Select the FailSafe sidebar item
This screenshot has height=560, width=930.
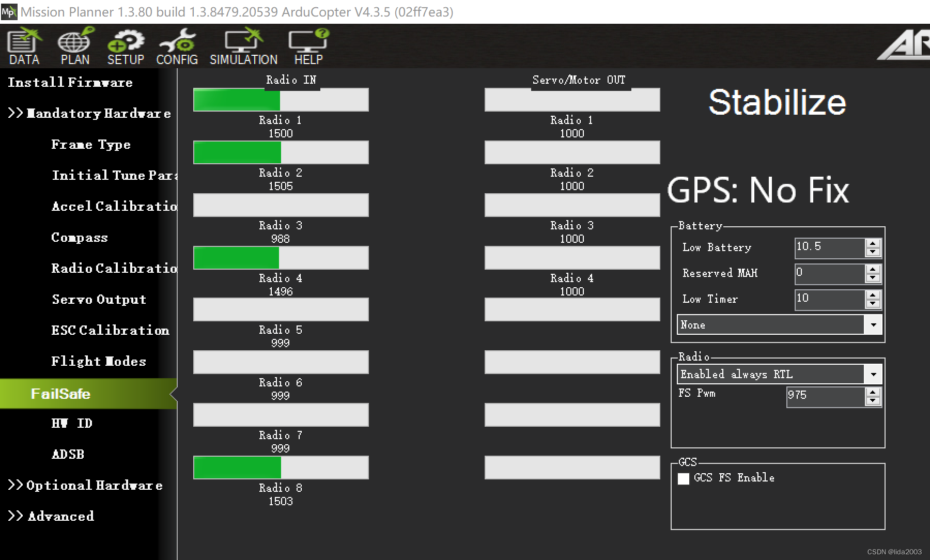click(x=88, y=394)
